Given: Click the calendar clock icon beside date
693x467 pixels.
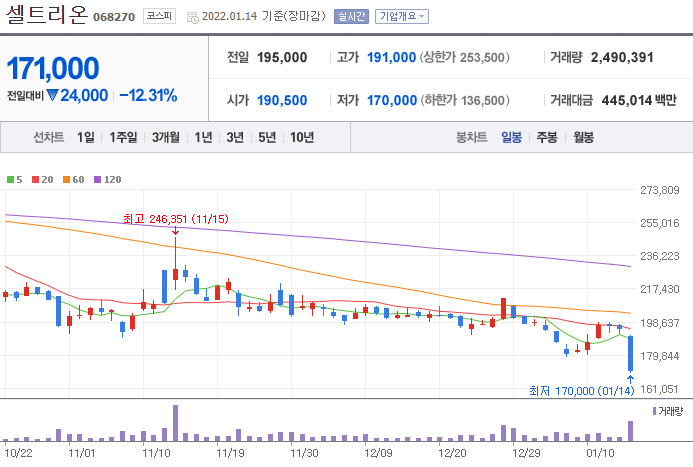Looking at the screenshot, I should [x=193, y=18].
